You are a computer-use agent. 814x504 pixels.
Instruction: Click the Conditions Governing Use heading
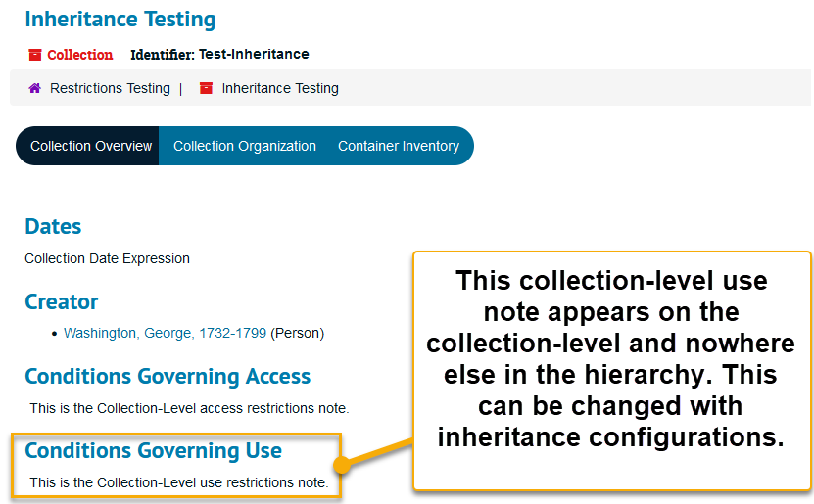[153, 450]
